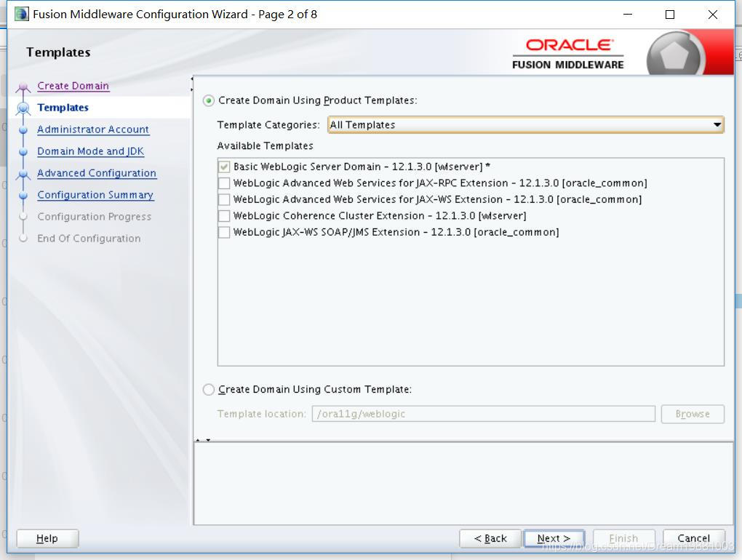This screenshot has width=742, height=560.
Task: Click the split pane collapse arrows above message area
Action: [203, 440]
